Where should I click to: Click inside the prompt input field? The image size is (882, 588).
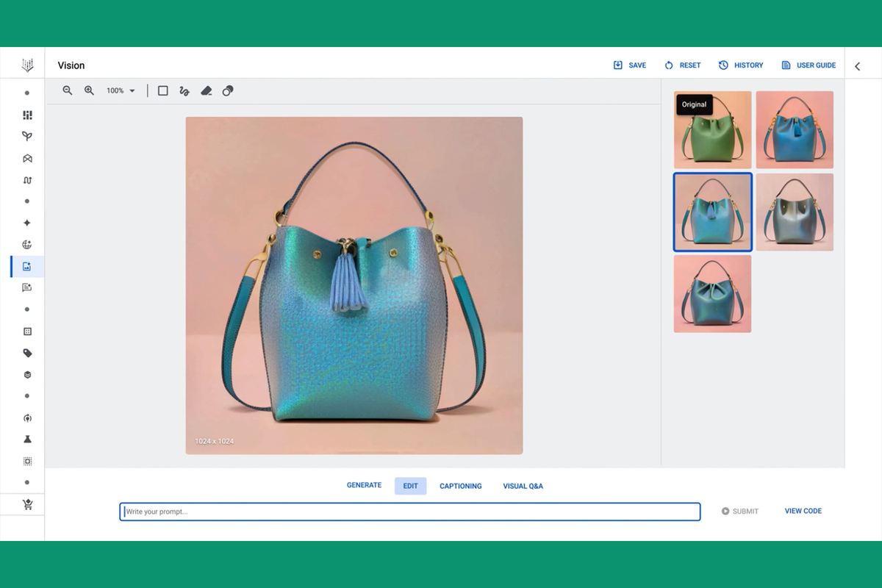409,512
